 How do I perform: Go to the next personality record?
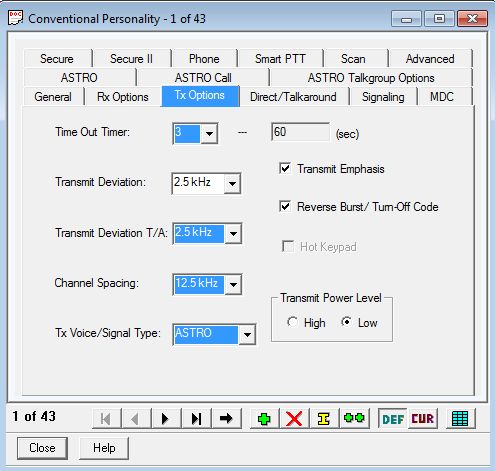pyautogui.click(x=166, y=418)
